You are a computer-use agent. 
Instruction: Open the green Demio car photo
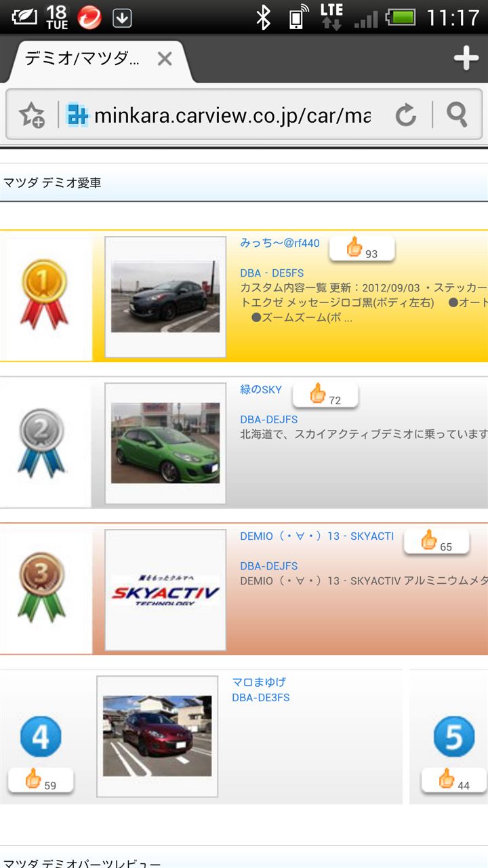click(x=165, y=443)
